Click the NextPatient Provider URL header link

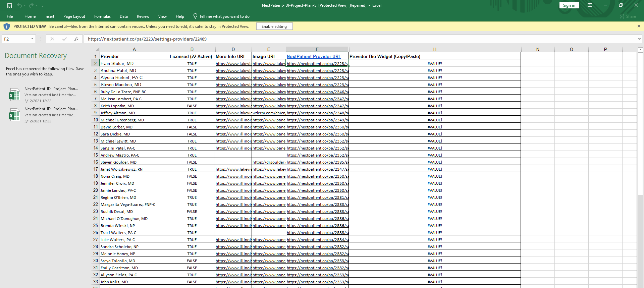click(x=314, y=56)
